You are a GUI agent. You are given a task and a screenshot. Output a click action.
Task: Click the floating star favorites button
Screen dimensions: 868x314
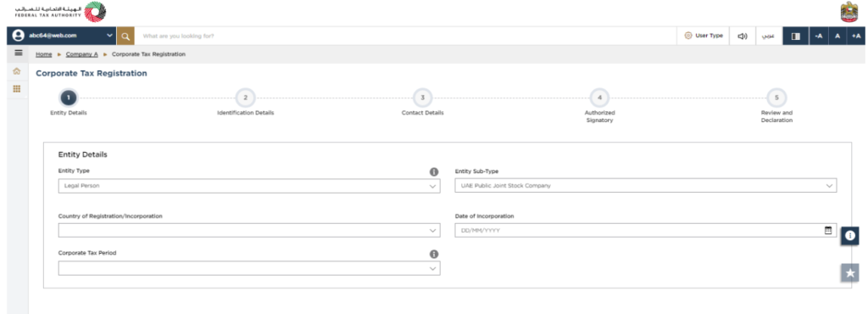849,272
